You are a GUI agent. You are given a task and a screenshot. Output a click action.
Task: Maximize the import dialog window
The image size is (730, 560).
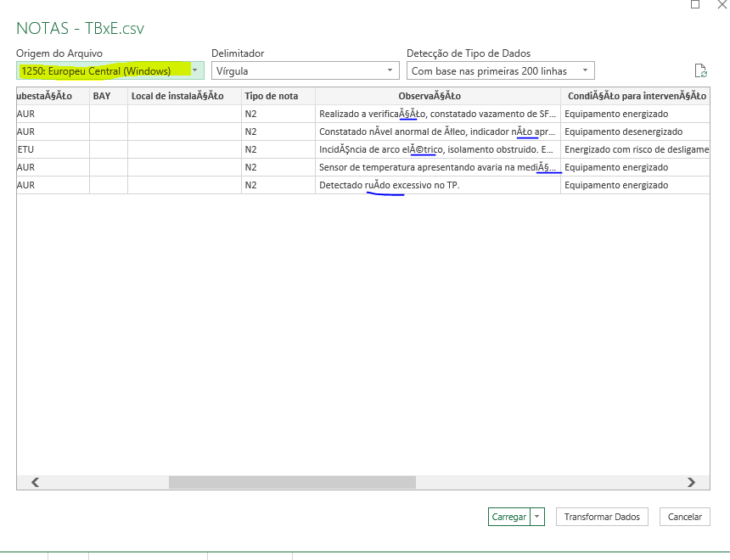695,4
